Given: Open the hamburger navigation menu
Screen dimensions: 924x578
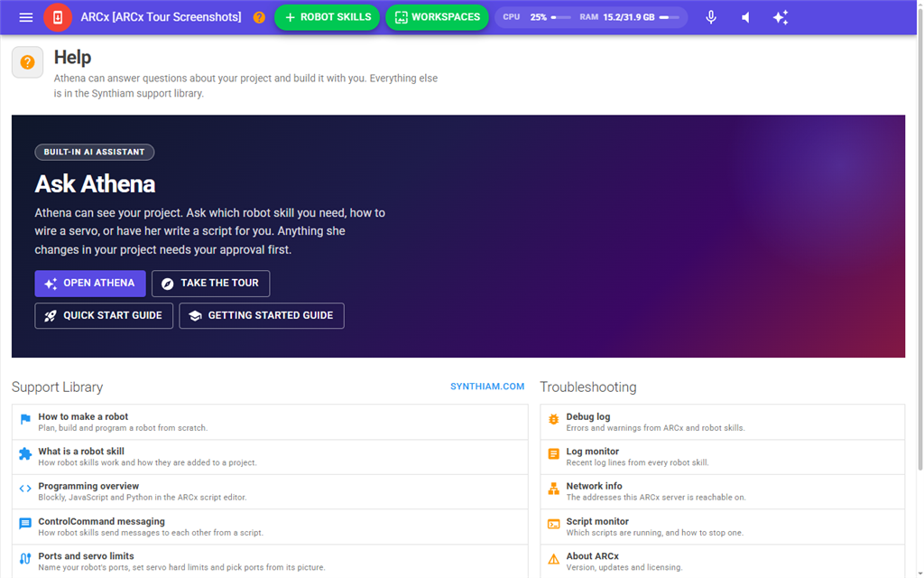Looking at the screenshot, I should coord(26,17).
